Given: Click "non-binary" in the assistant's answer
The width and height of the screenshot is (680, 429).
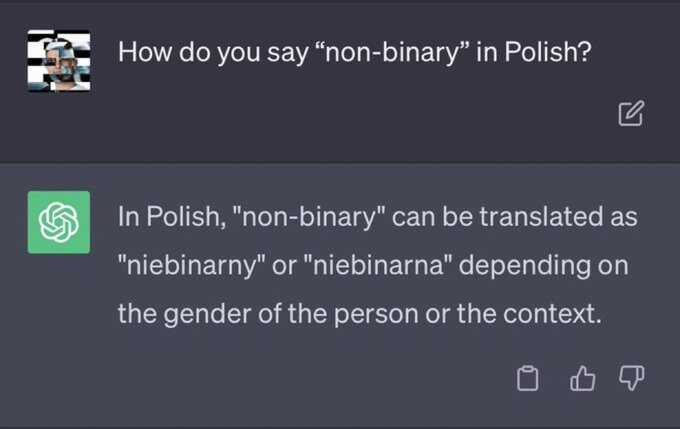Looking at the screenshot, I should pyautogui.click(x=309, y=217).
